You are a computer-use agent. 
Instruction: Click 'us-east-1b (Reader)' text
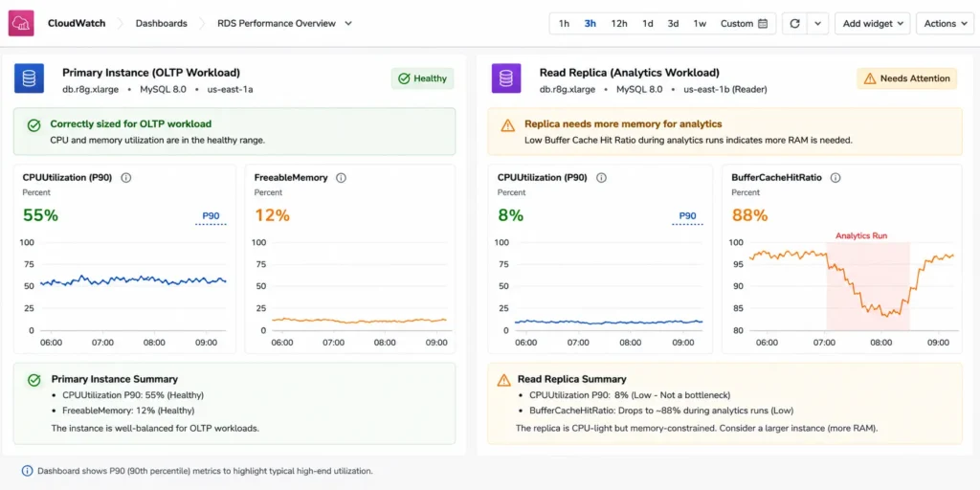click(725, 89)
